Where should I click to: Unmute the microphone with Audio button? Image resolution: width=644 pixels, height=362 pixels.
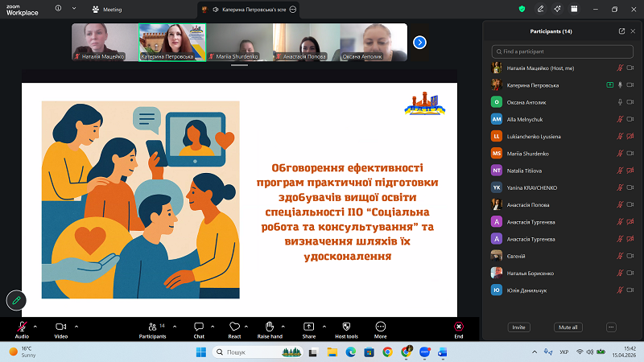(x=22, y=327)
